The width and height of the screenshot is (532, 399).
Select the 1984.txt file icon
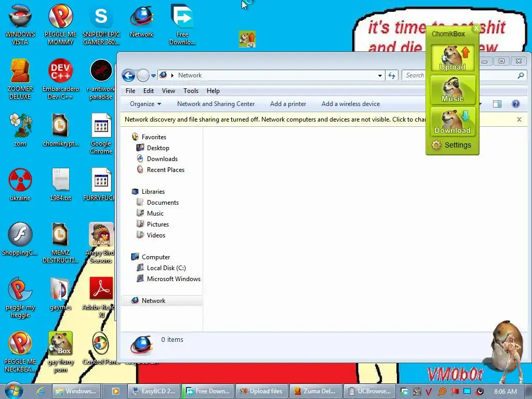tap(60, 184)
